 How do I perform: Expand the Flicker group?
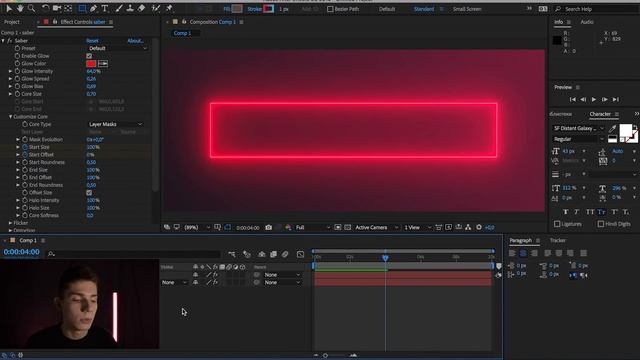(10, 223)
